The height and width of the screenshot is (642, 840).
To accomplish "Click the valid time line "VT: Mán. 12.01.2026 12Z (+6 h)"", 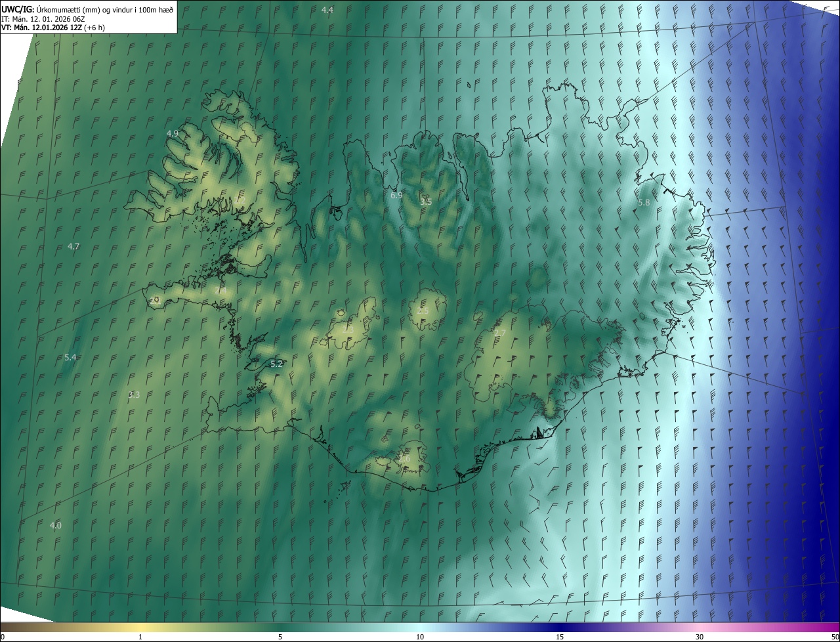I will (x=52, y=28).
